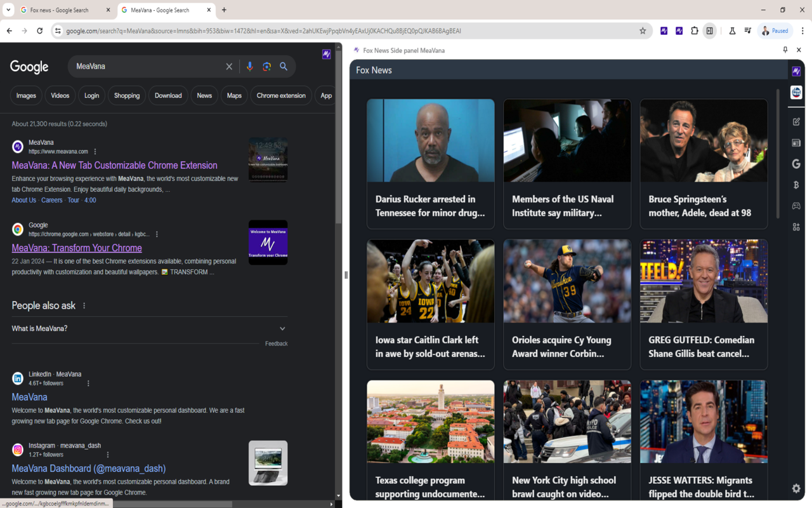This screenshot has height=508, width=812.
Task: Open 'Darius Rucker arrested' news card
Action: [431, 164]
